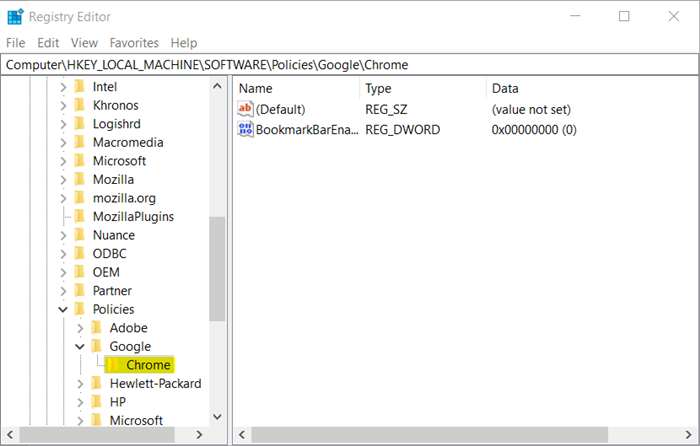Select the mozilla.org folder icon

point(80,197)
